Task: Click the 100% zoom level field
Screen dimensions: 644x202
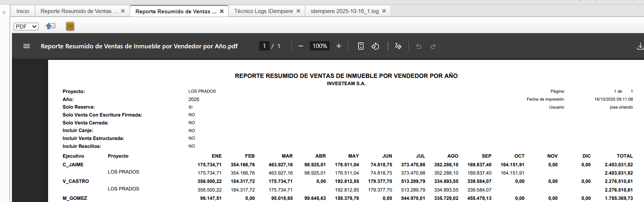Action: pyautogui.click(x=319, y=46)
